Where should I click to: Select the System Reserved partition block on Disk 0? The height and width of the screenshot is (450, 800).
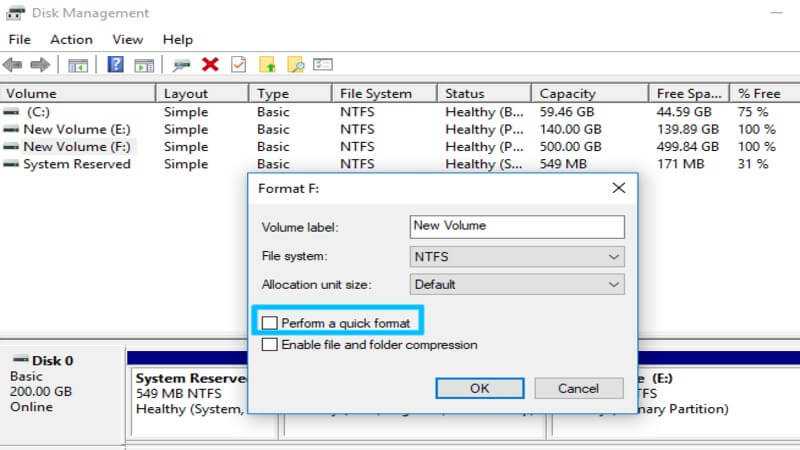click(x=190, y=403)
